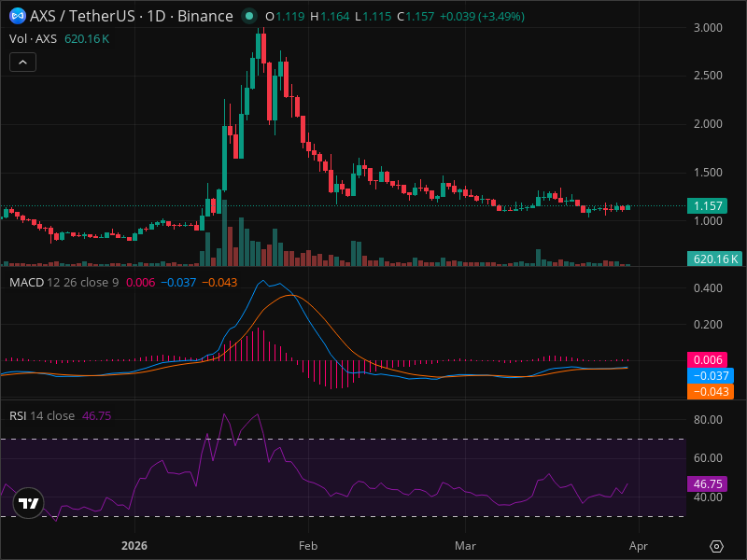Click the 3.000 price scale label
This screenshot has height=560, width=747.
click(x=708, y=28)
